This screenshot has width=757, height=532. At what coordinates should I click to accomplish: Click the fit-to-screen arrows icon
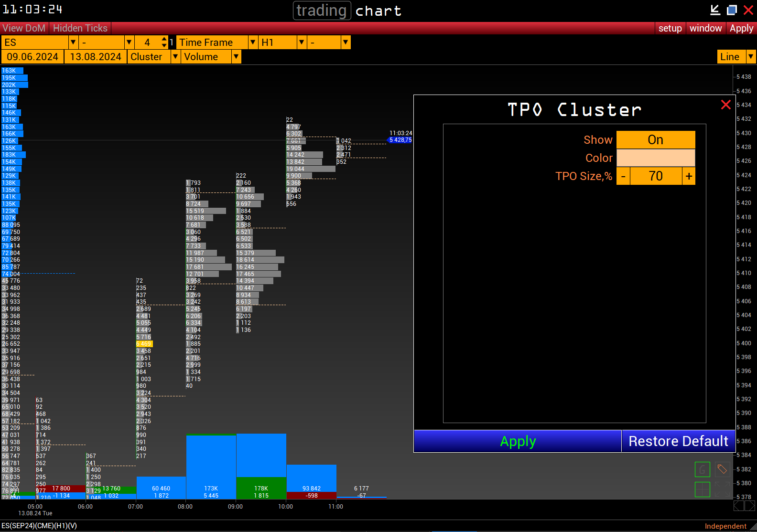coord(722,489)
